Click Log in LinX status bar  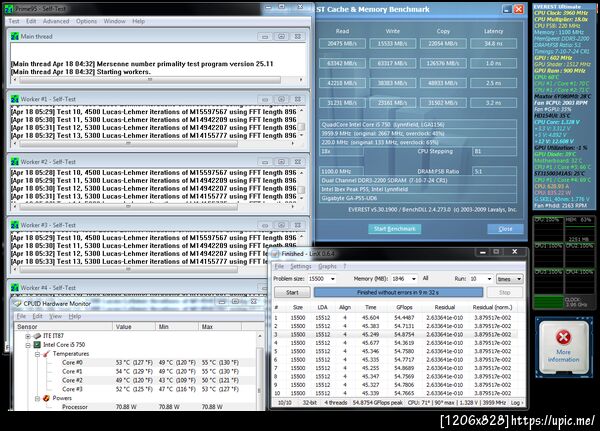point(516,403)
